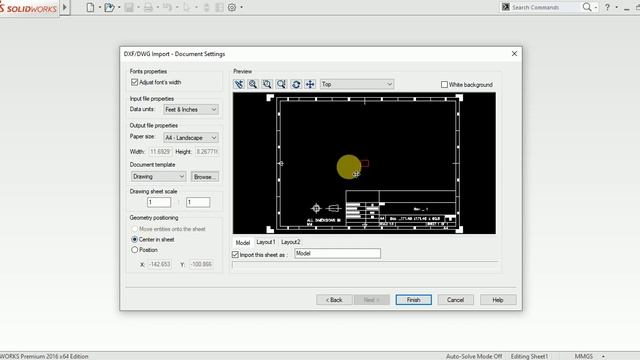This screenshot has width=640, height=360.
Task: Expand the Options gear dropdown arrow
Action: pos(241,7)
